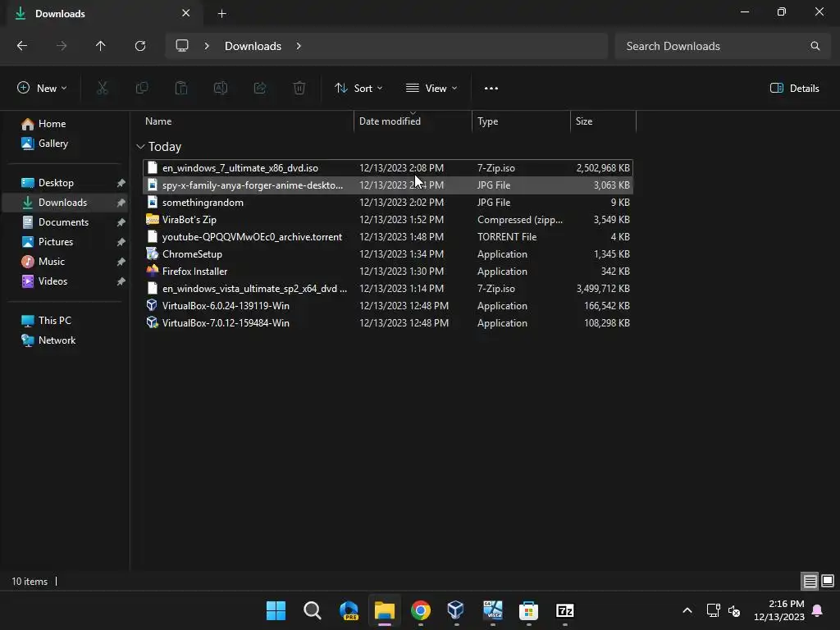Open the View dropdown

[431, 89]
